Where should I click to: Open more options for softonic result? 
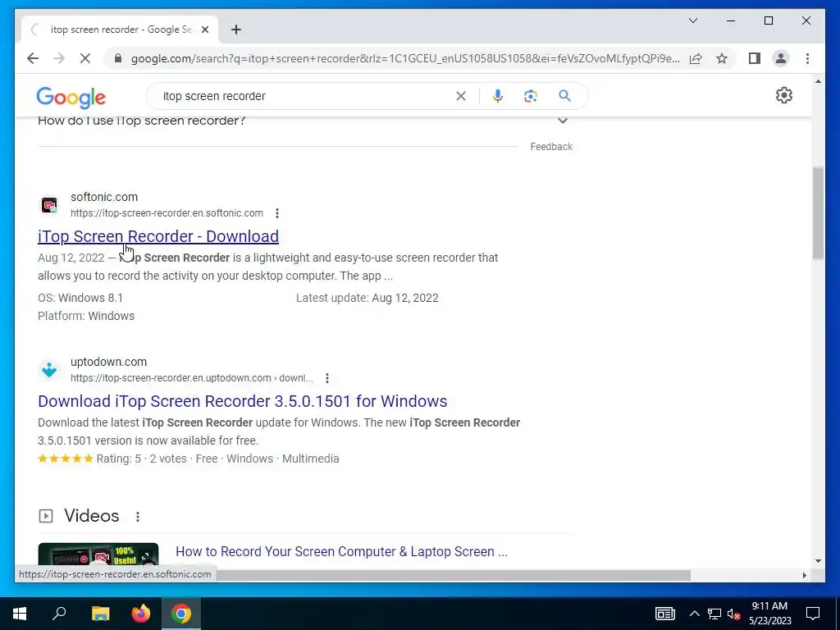pyautogui.click(x=277, y=213)
